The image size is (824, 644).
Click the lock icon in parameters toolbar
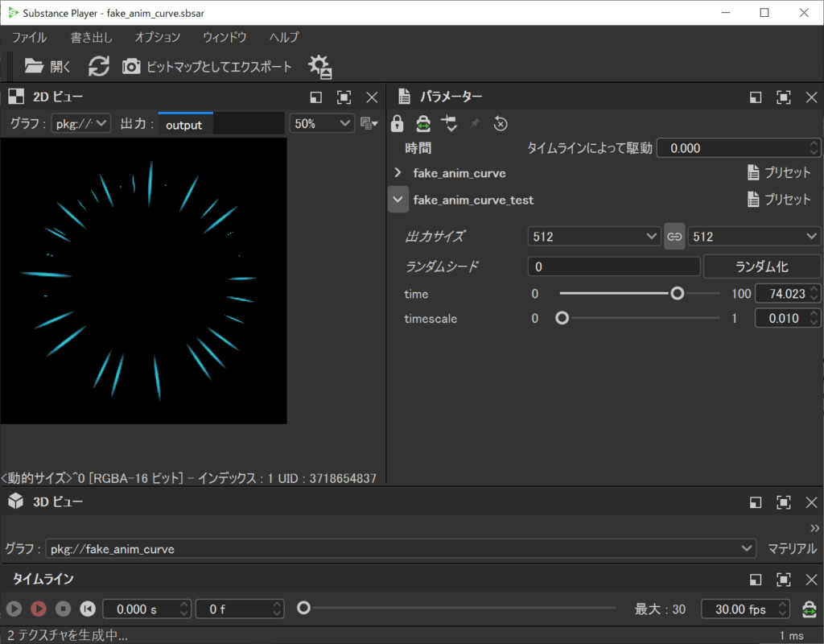click(397, 123)
